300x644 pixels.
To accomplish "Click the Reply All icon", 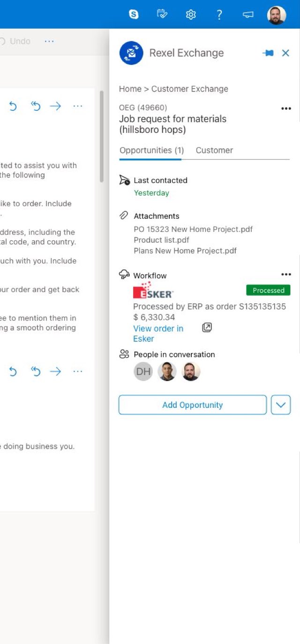I will tap(35, 106).
